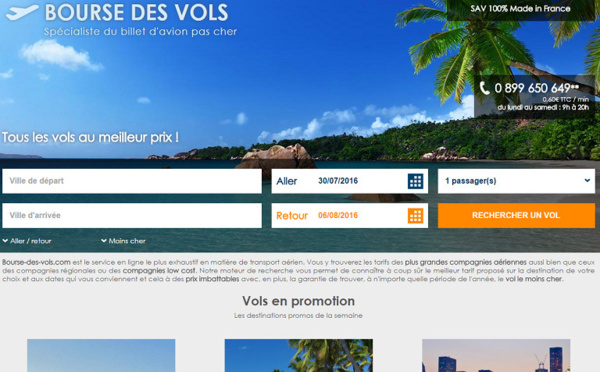Image resolution: width=600 pixels, height=372 pixels.
Task: Open the city skyline promotion thumbnail
Action: [x=496, y=356]
